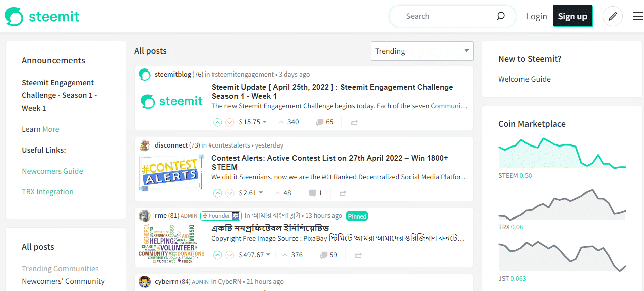
Task: Click the rme author name
Action: coord(161,216)
